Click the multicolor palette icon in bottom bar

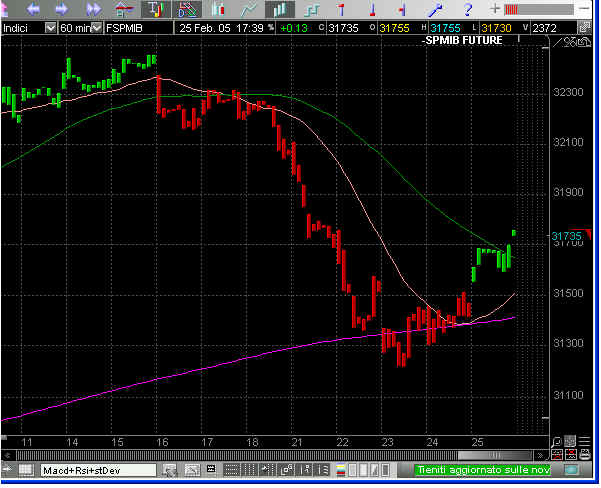pos(342,469)
